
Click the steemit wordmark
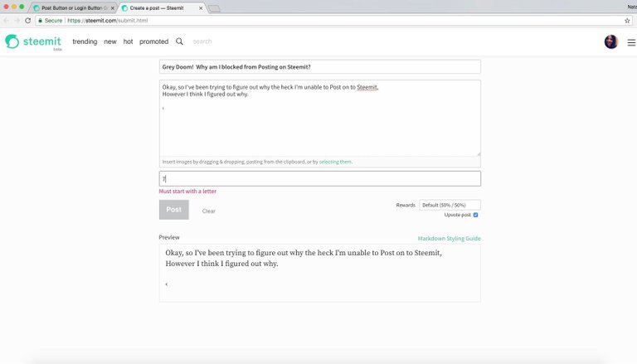coord(41,41)
